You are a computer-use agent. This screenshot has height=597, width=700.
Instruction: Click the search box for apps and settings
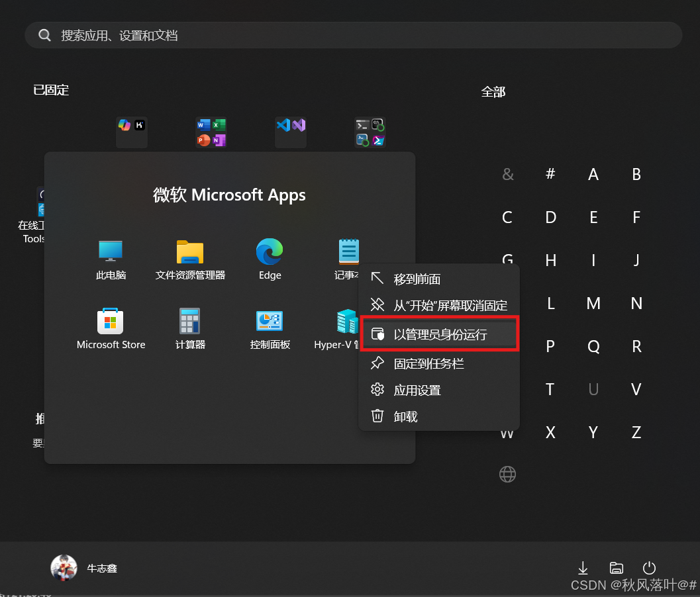tap(354, 35)
